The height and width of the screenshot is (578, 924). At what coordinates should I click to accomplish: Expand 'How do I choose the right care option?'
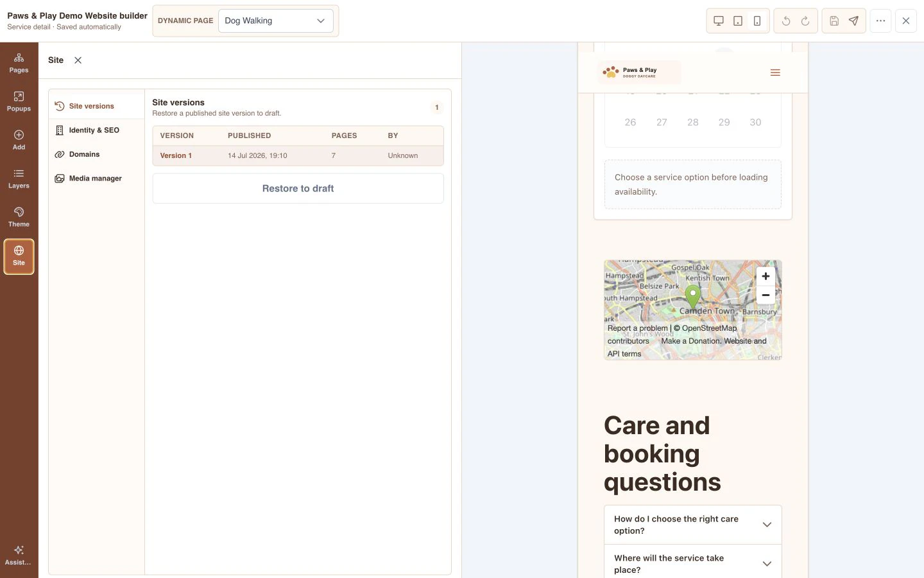click(692, 525)
